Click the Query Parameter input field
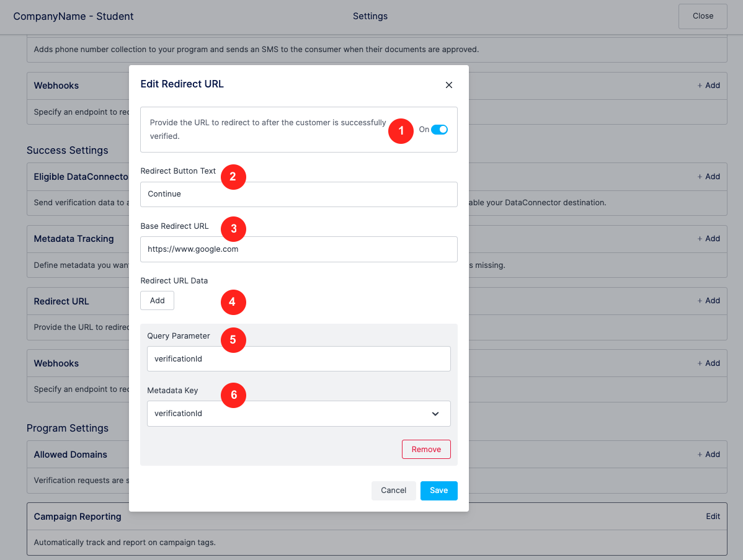The image size is (743, 560). (298, 358)
